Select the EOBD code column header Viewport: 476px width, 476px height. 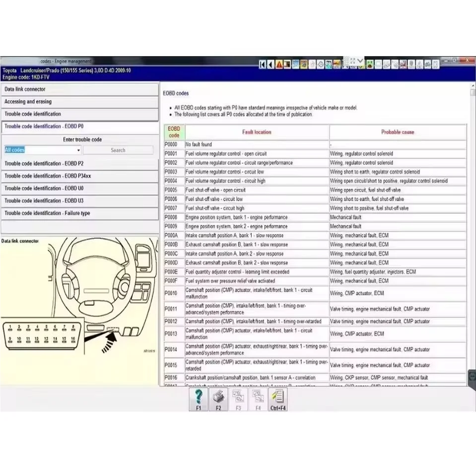[x=174, y=132]
